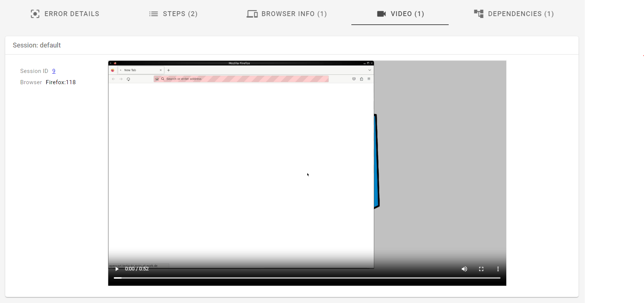Click the plus new tab button in video

pyautogui.click(x=168, y=70)
